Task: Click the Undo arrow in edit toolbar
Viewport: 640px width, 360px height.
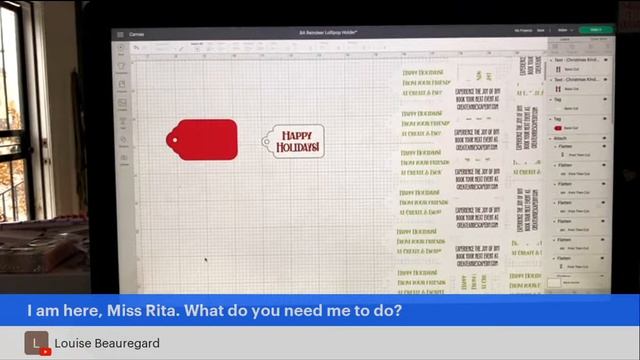Action: point(137,48)
